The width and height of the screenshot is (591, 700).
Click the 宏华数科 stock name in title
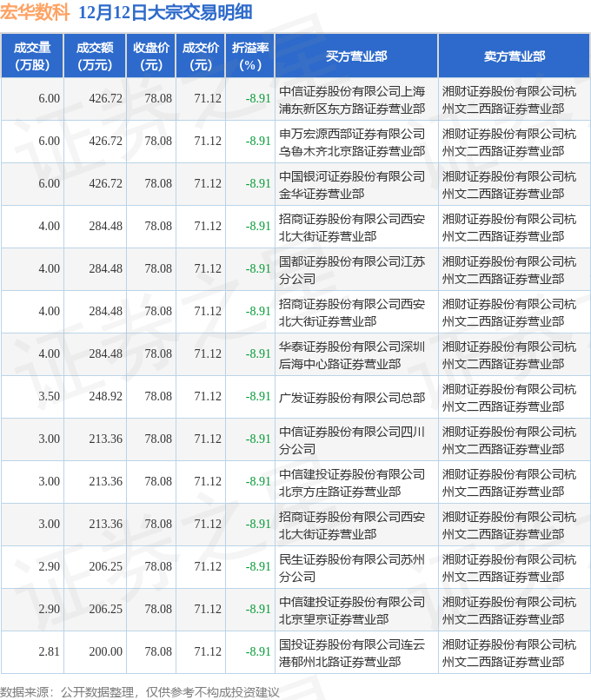pyautogui.click(x=35, y=13)
